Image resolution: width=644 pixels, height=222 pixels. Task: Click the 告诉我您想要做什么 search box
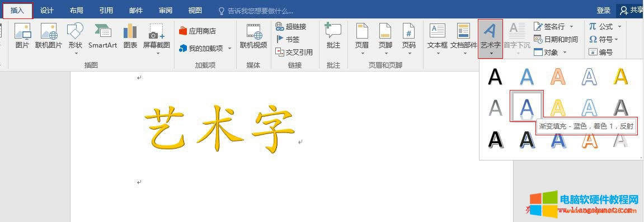coord(256,11)
